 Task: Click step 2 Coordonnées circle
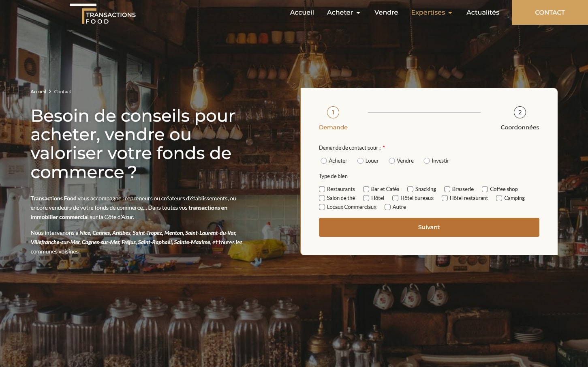point(520,112)
